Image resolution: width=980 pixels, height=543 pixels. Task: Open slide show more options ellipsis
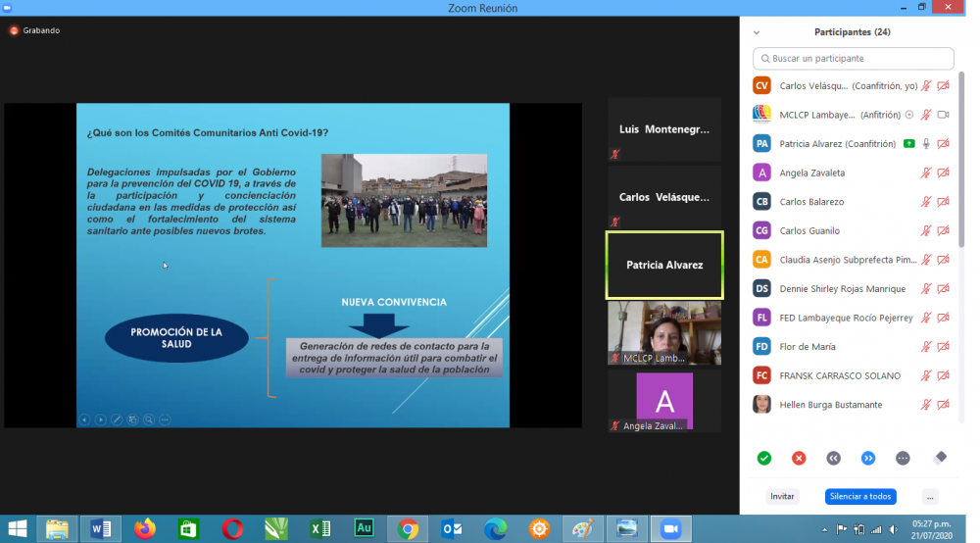coord(165,420)
